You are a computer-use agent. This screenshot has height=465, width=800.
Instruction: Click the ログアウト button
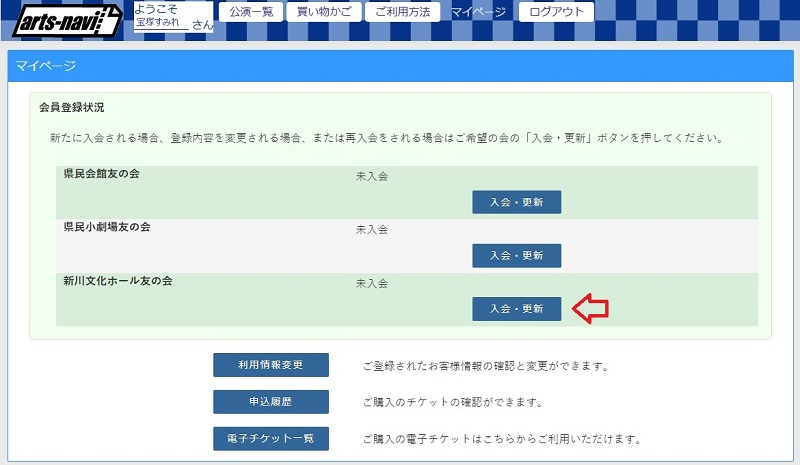556,12
